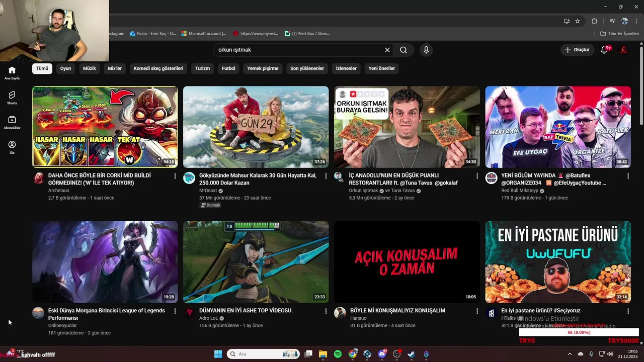Screen dimensions: 644x362
Task: Open Hansuo channel avatar
Action: point(340,313)
